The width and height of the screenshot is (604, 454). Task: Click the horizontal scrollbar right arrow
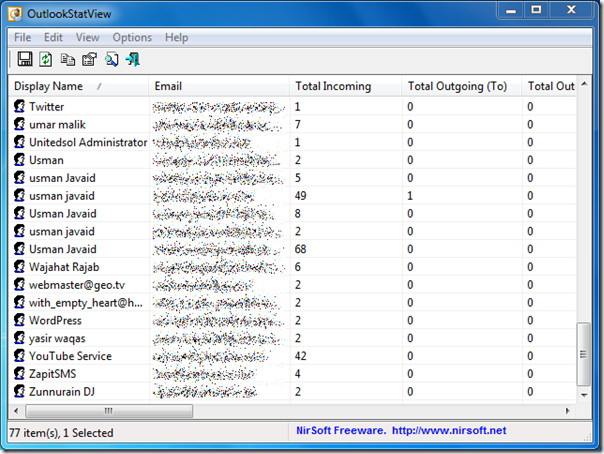point(568,411)
